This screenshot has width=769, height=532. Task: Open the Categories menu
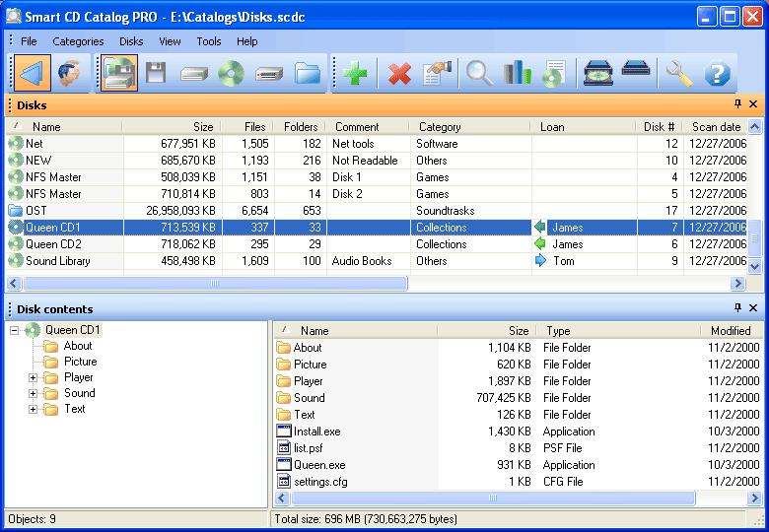78,41
